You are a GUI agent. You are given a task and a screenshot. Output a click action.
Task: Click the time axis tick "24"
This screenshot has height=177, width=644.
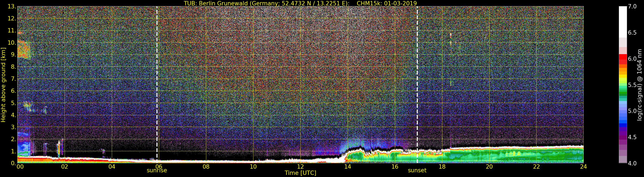[x=583, y=166]
